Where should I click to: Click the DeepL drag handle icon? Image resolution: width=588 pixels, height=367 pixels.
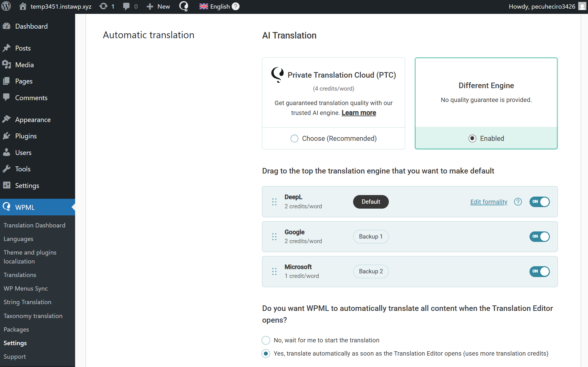[x=274, y=202]
